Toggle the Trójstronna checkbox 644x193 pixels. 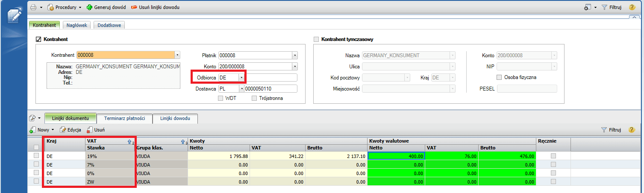tap(254, 98)
